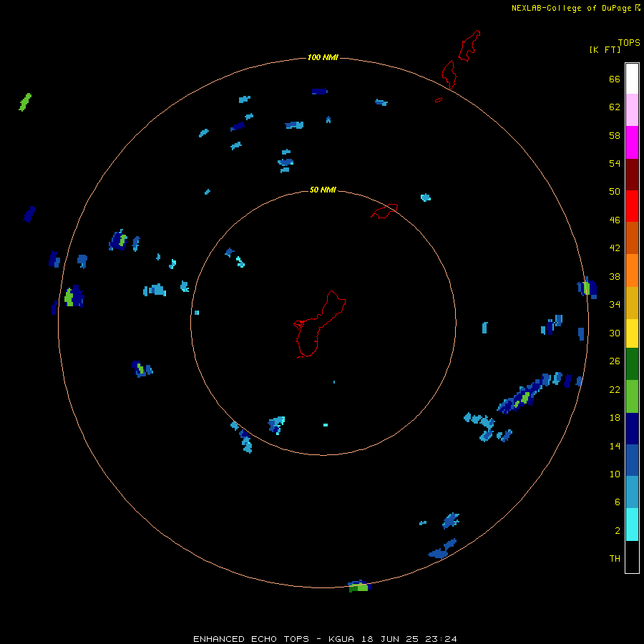Click the magenta 58 kft legend swatch
Screen dimensions: 644x644
pos(632,142)
